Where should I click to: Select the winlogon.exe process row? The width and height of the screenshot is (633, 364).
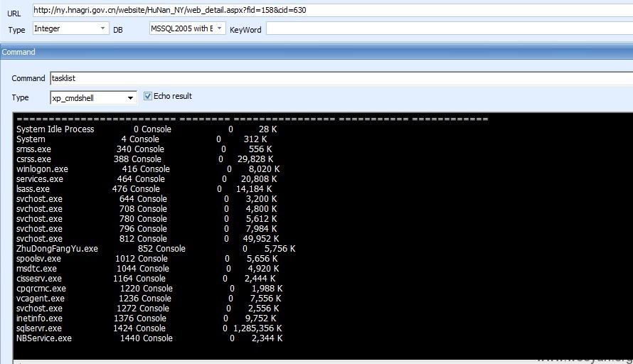pos(148,169)
